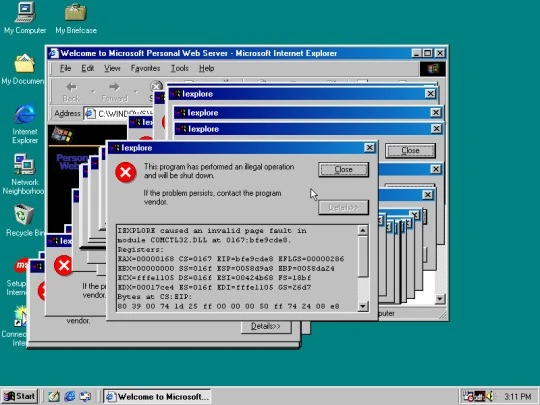Open the Recycle Bin desktop icon

click(x=24, y=220)
